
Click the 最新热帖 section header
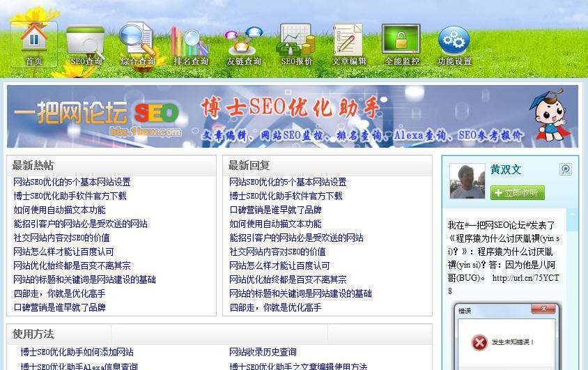pos(111,166)
